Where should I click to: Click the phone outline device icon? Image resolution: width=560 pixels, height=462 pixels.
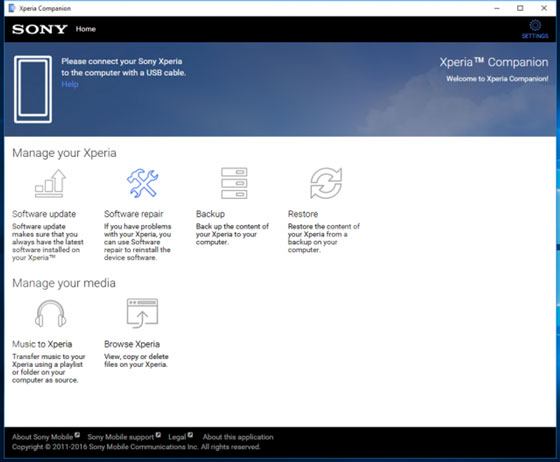tap(33, 89)
